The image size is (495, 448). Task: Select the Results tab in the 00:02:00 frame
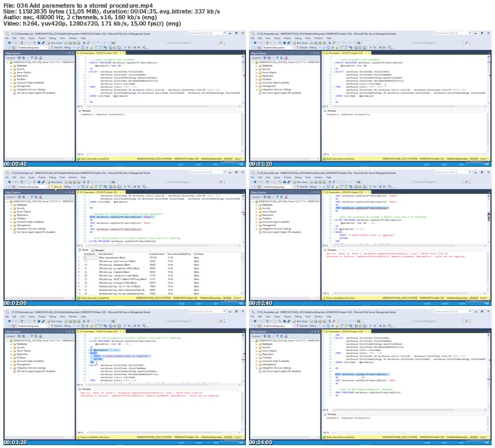click(x=84, y=250)
